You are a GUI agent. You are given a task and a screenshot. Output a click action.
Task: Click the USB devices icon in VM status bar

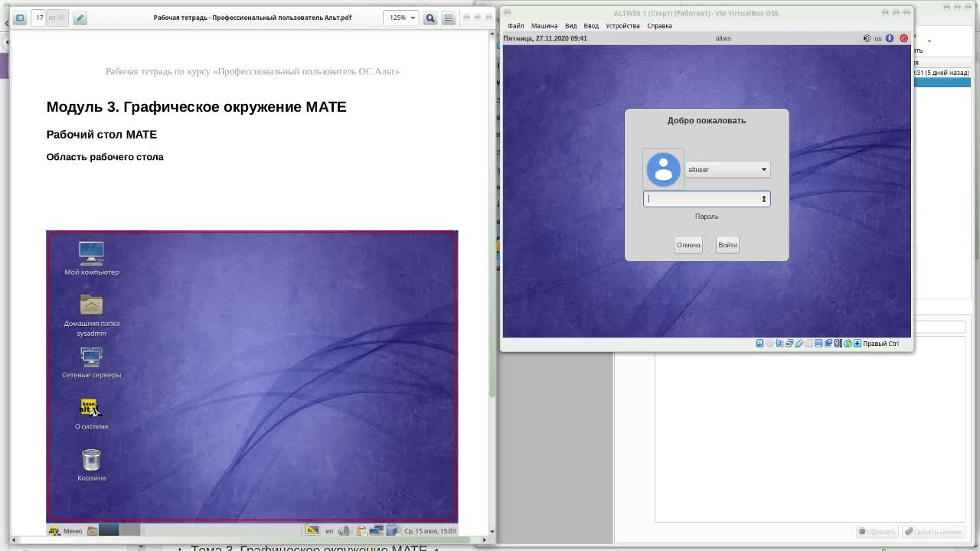(799, 344)
